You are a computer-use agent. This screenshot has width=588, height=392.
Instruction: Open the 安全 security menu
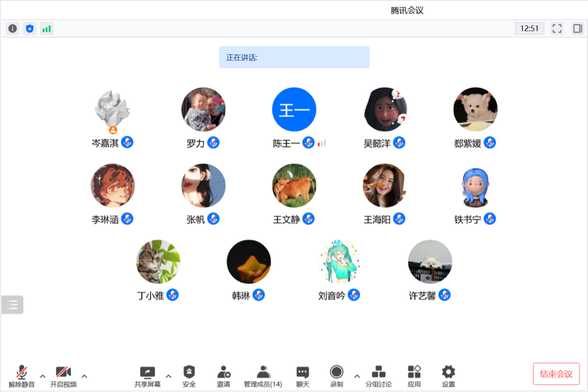(x=189, y=376)
